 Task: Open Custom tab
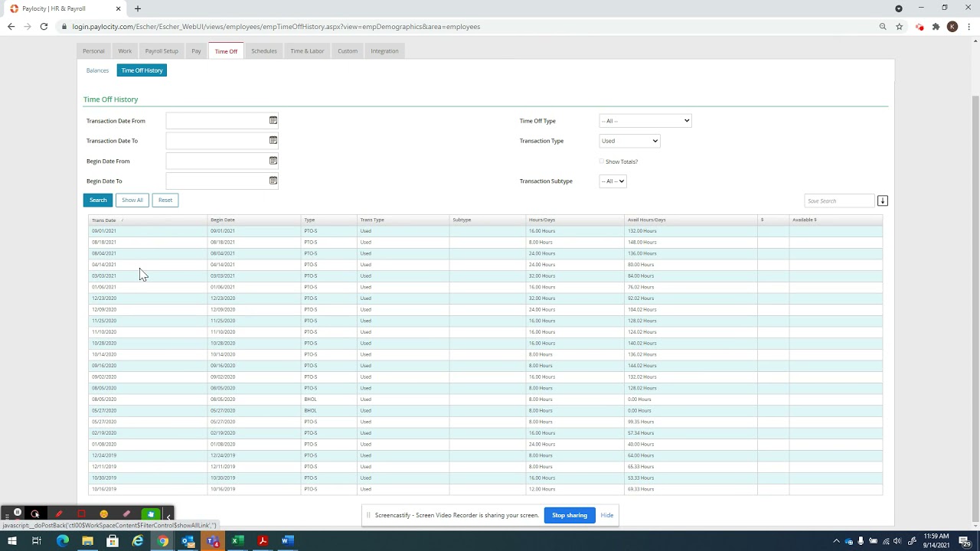tap(348, 51)
